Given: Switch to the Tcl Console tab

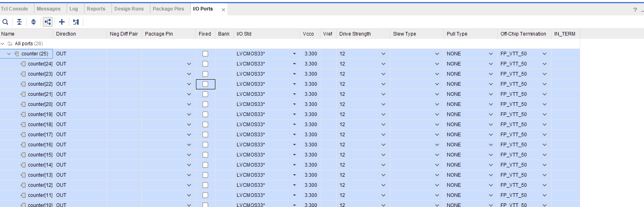Looking at the screenshot, I should coord(14,9).
